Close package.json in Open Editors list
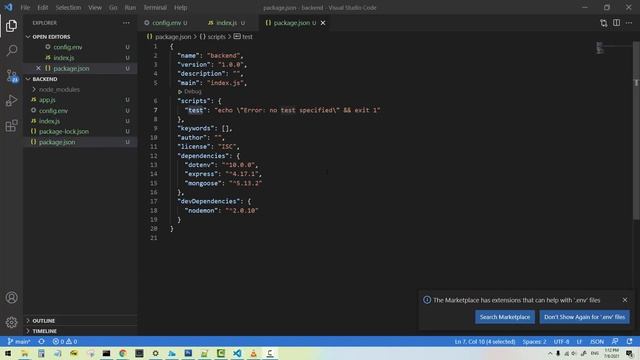 [38, 68]
